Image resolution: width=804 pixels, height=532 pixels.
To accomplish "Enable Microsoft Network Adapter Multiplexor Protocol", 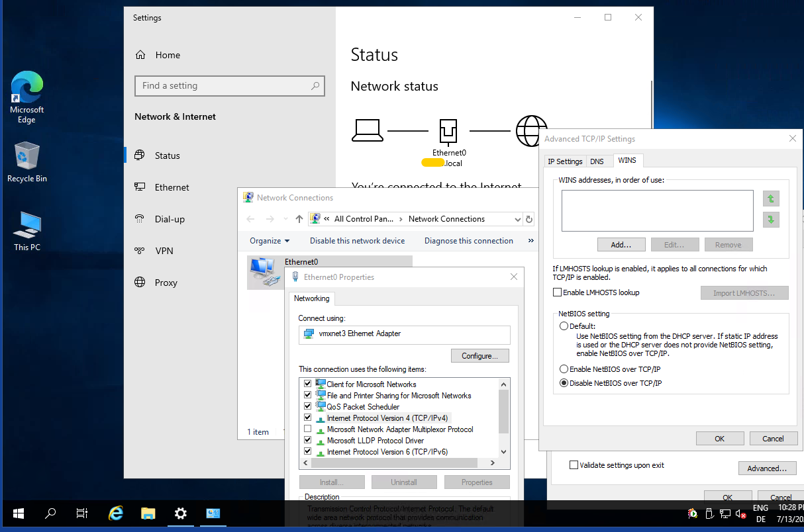I will coord(307,429).
